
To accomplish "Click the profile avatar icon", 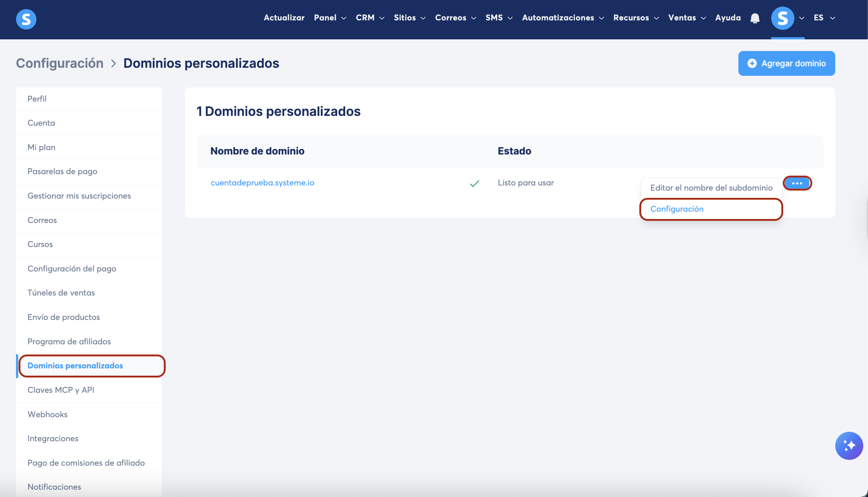I will 782,18.
